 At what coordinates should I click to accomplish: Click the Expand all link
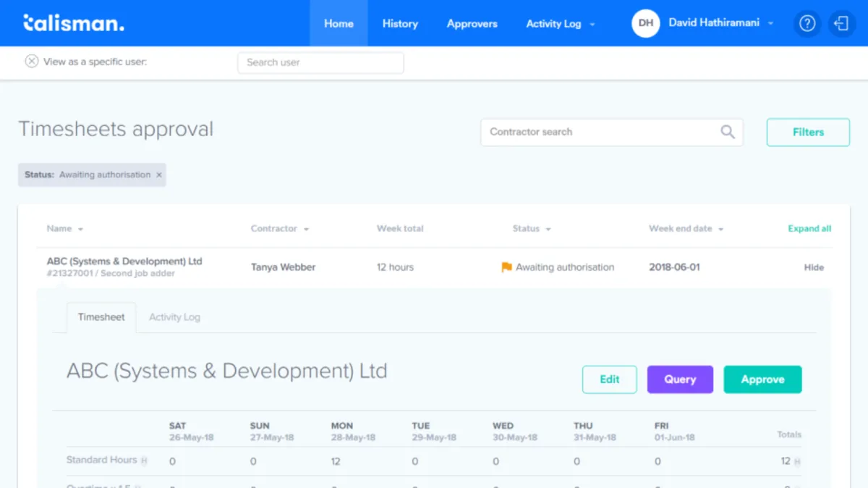pyautogui.click(x=809, y=229)
